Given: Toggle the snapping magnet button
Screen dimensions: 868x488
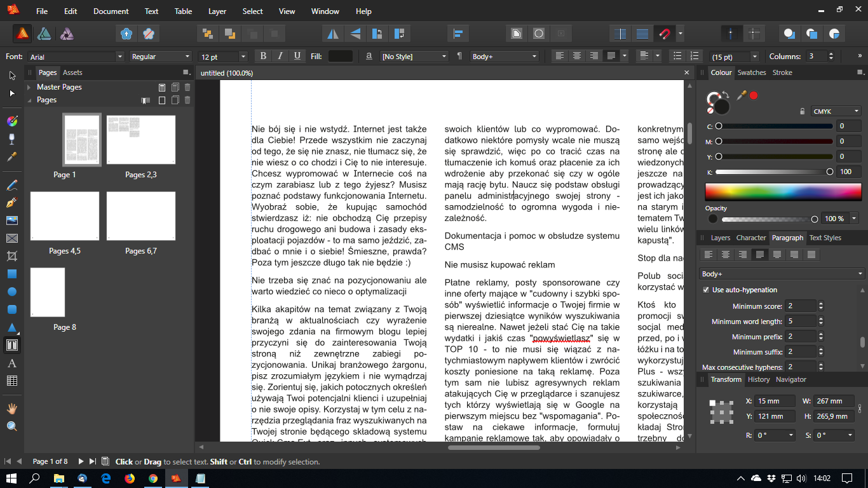Looking at the screenshot, I should coord(665,34).
